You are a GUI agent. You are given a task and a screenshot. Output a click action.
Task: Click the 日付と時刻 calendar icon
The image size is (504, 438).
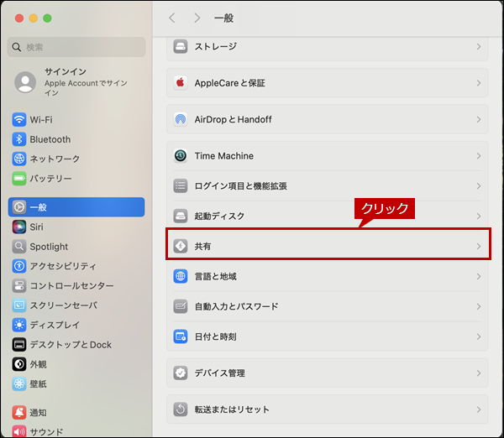click(x=181, y=336)
